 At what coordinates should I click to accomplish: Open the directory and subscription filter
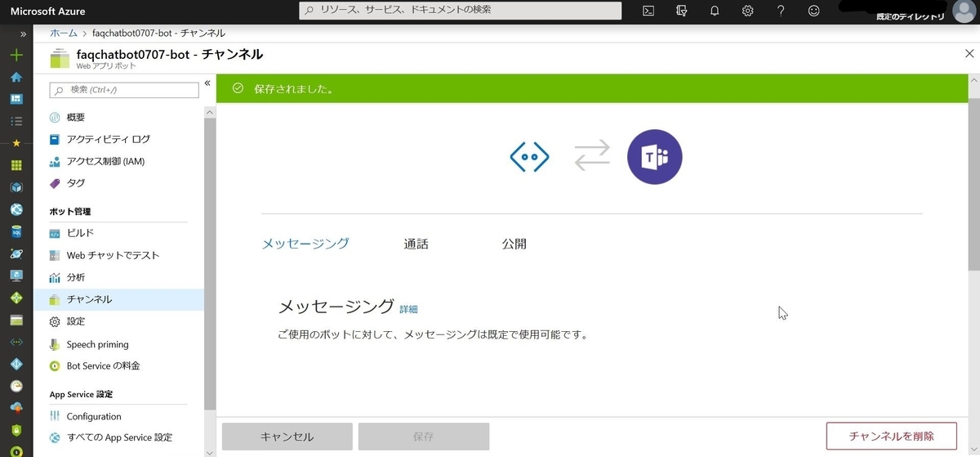coord(681,11)
